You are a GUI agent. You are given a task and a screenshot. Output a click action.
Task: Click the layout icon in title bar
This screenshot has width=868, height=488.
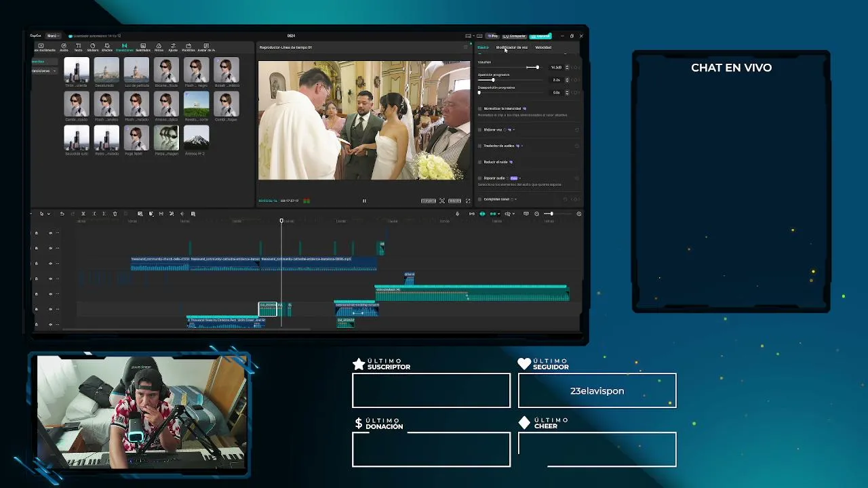tap(468, 36)
